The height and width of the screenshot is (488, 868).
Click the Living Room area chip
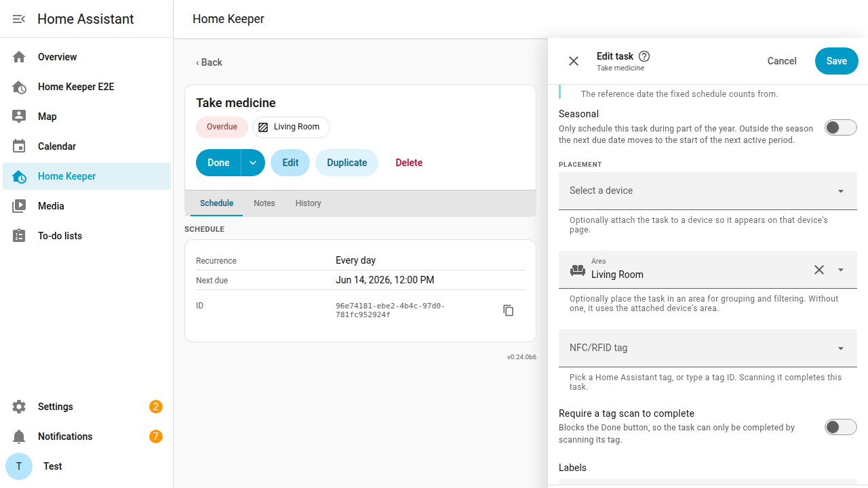tap(291, 127)
